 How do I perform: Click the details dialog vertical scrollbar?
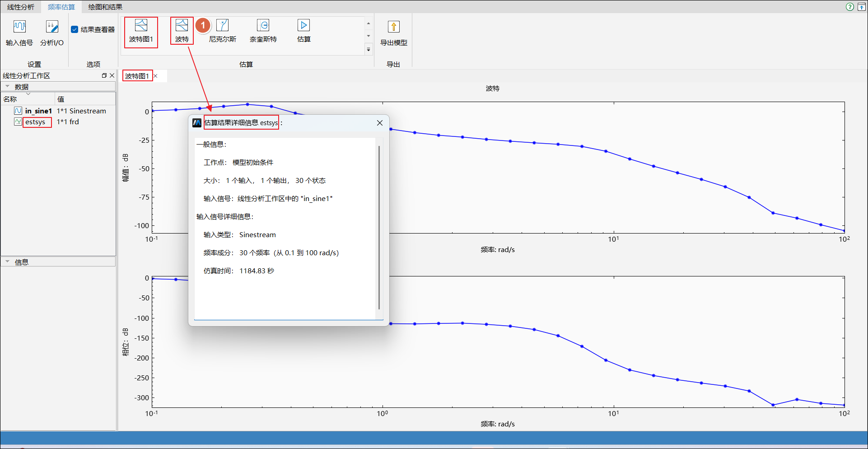click(379, 226)
